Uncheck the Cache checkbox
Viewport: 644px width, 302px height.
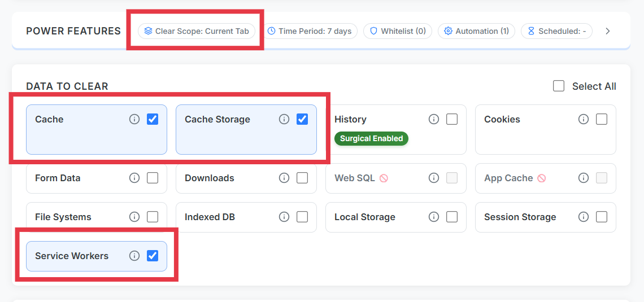[153, 120]
